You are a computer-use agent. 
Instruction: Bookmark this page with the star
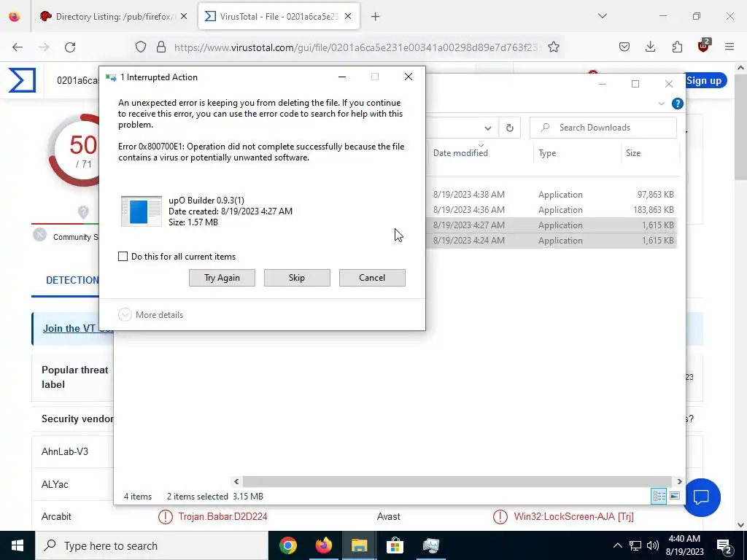[554, 47]
